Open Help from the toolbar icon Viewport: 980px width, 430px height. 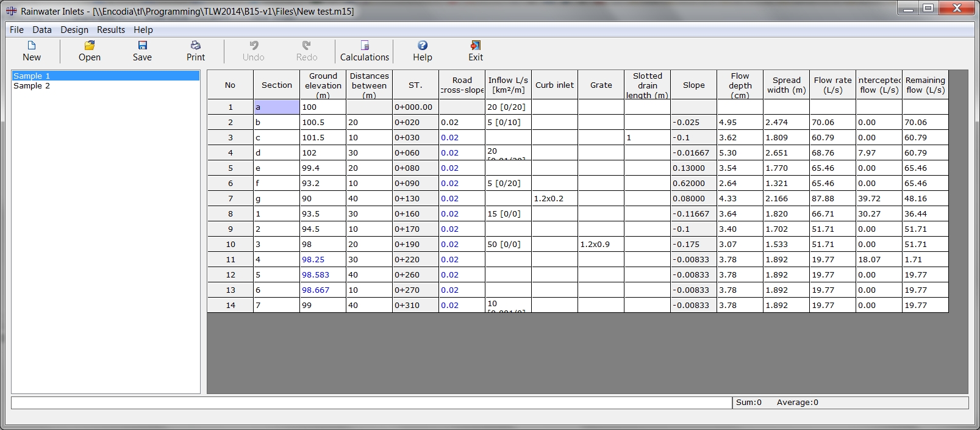pos(422,46)
